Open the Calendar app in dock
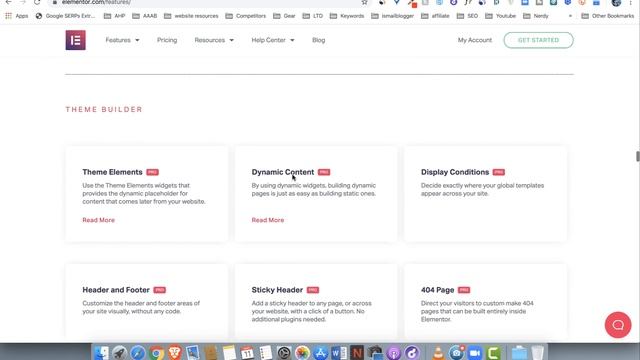640x360 pixels. tap(247, 352)
